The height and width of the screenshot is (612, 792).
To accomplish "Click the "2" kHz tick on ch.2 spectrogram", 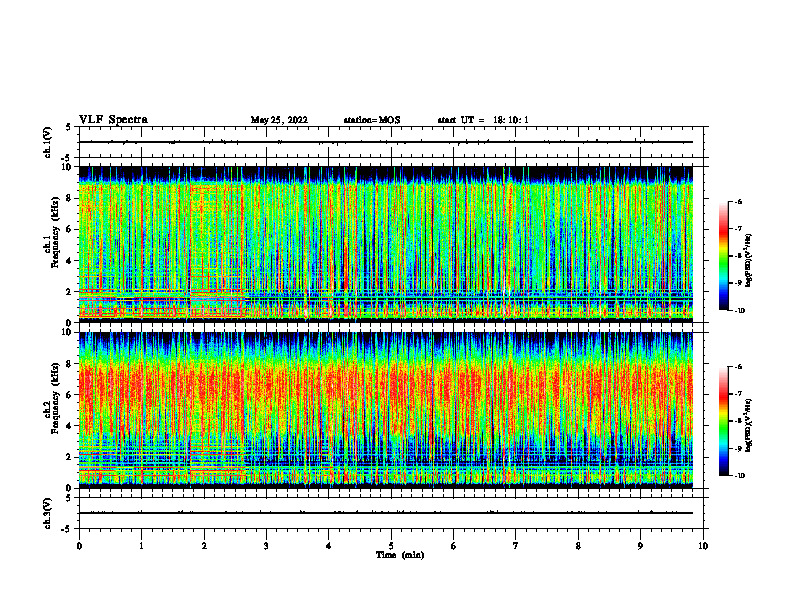I will pos(70,457).
